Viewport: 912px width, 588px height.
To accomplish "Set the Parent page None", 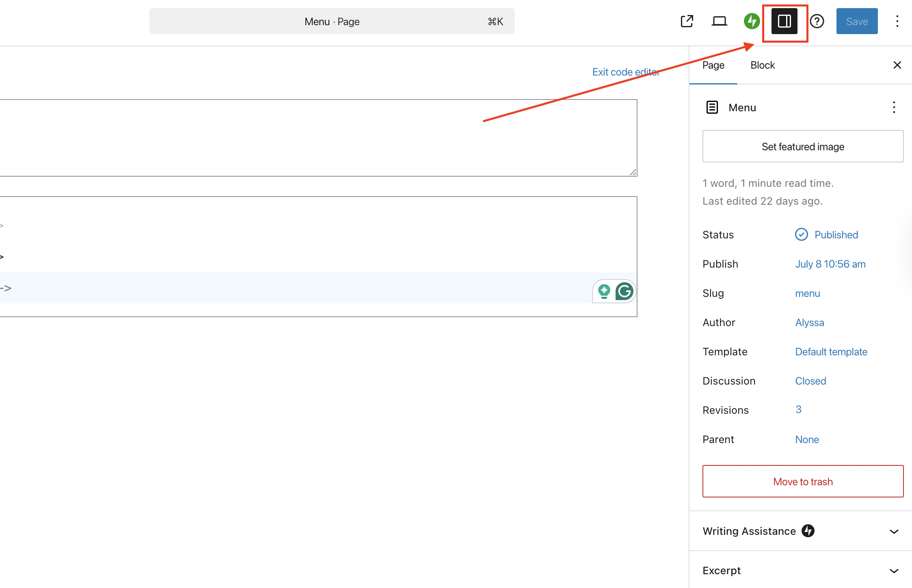I will click(x=807, y=439).
